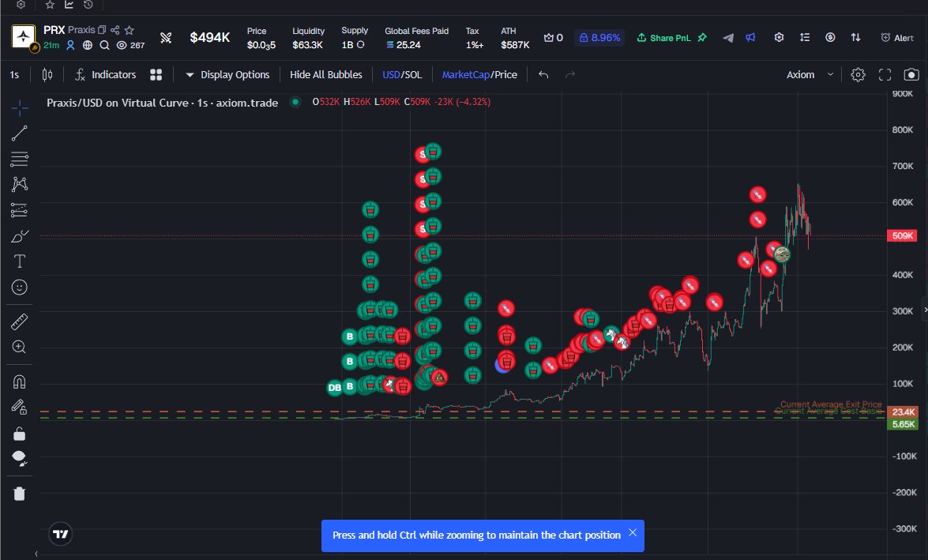Select the crosshair cursor tool
928x560 pixels.
20,107
